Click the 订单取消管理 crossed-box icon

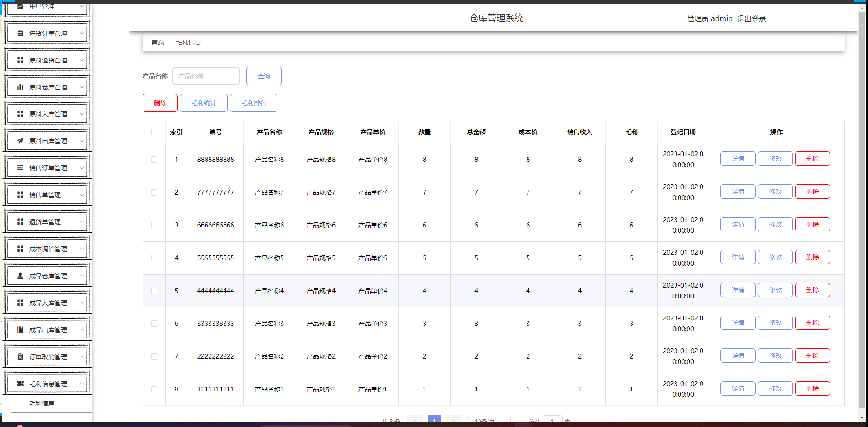click(x=20, y=357)
